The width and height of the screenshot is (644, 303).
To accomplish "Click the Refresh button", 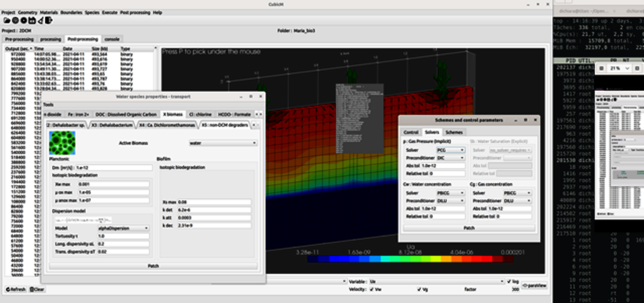I will 15,290.
